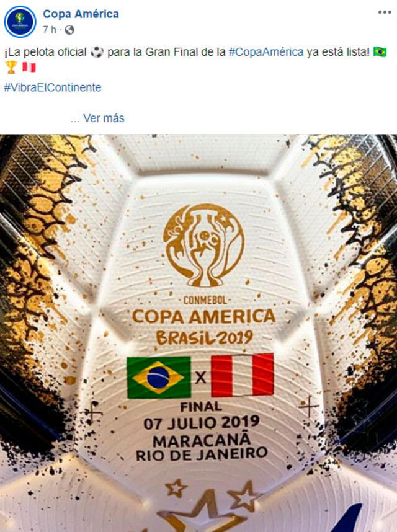This screenshot has width=397, height=532.
Task: Open the #CopaAmérica hashtag link
Action: pos(263,53)
